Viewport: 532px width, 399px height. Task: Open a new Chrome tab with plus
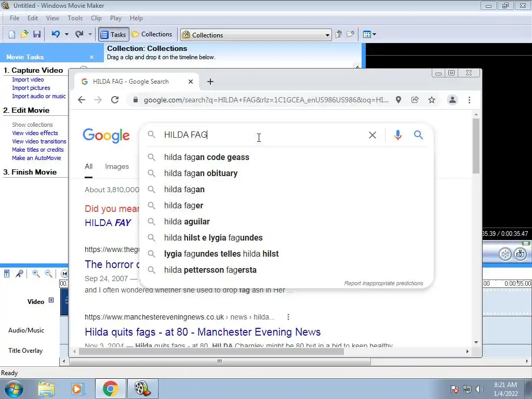point(210,82)
